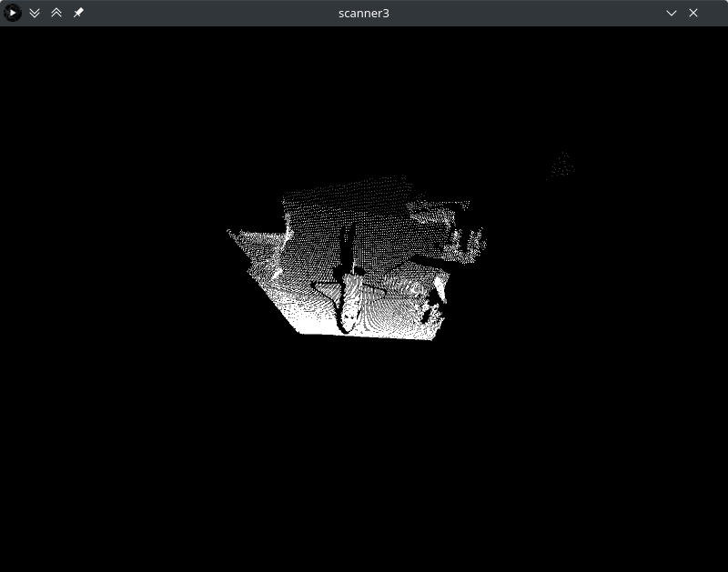Expand the panel using the double up arrows
The width and height of the screenshot is (728, 572).
pos(56,13)
